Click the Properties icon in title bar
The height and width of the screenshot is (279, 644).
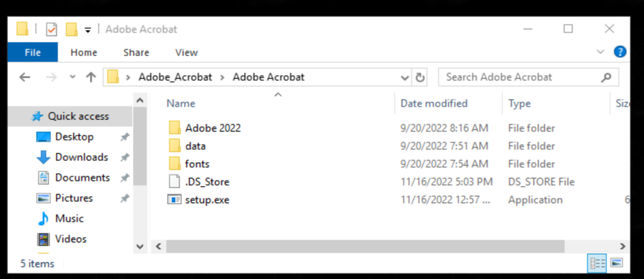[x=52, y=30]
